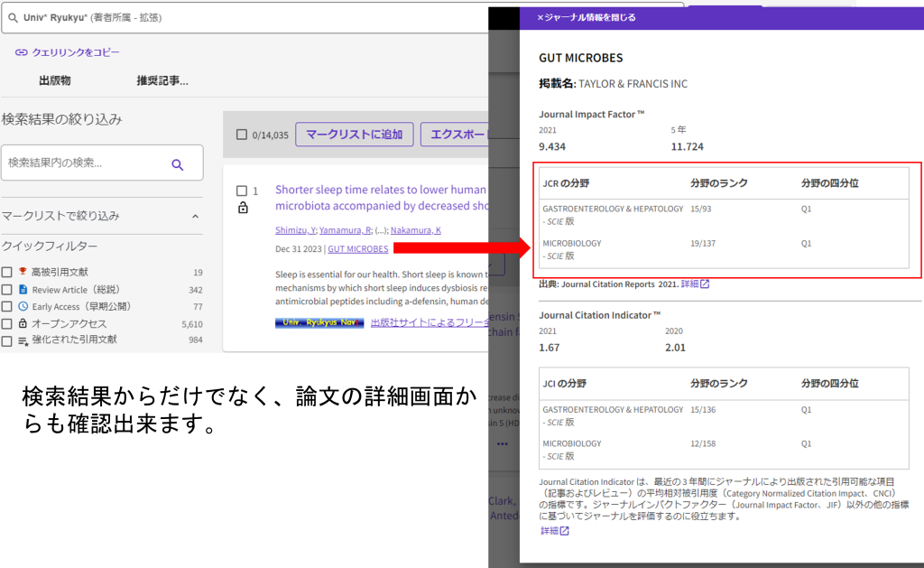Open the 詳細 link below the JCI description
Image resolution: width=924 pixels, height=568 pixels.
point(550,531)
